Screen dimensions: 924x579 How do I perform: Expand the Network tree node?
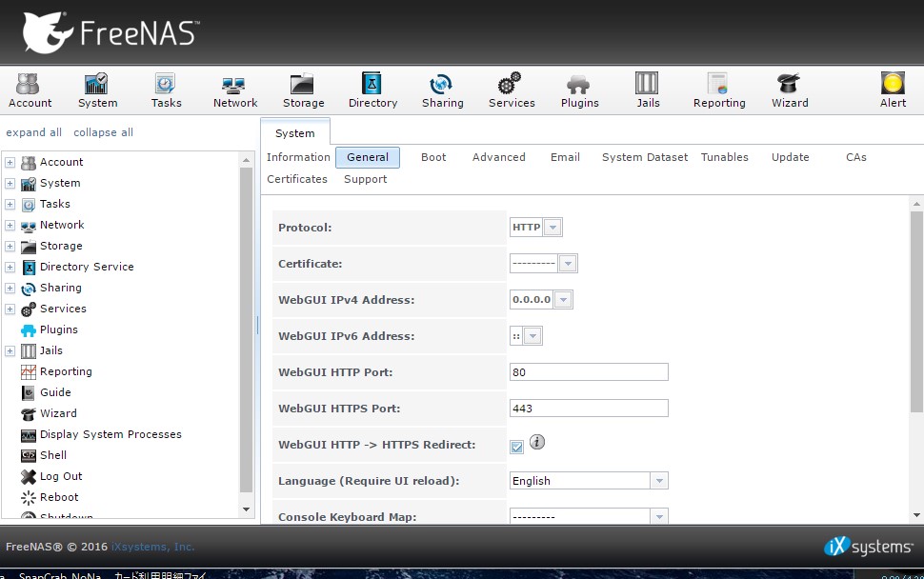[10, 225]
